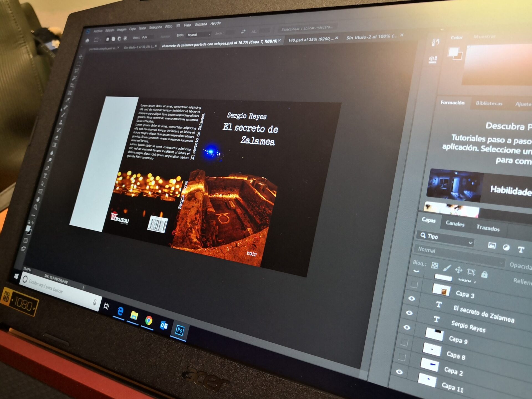
Task: Open the Bibliotecas panel tab
Action: [x=489, y=103]
